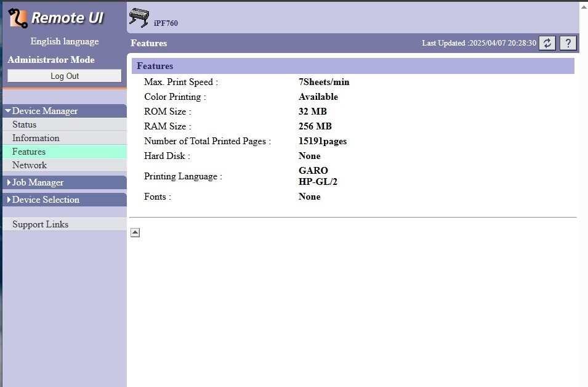Select the highlighted Features sidebar item
The image size is (588, 387).
click(x=29, y=152)
